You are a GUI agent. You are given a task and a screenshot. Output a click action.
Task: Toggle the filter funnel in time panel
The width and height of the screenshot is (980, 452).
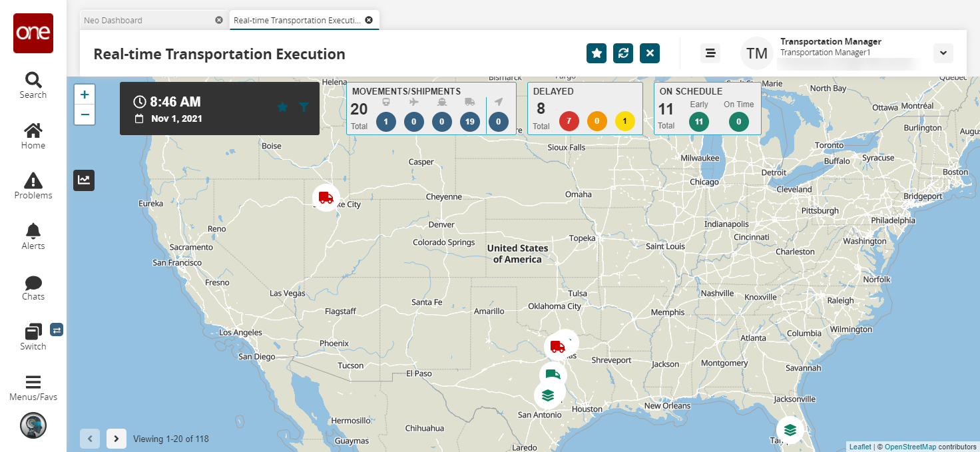(304, 107)
